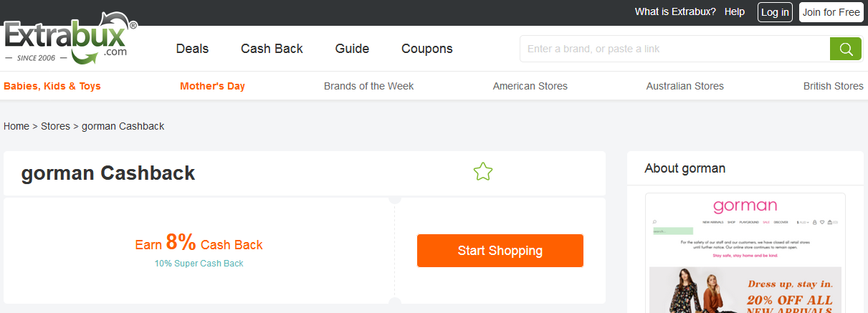Go to the Guide section
This screenshot has height=313, width=868.
(352, 49)
